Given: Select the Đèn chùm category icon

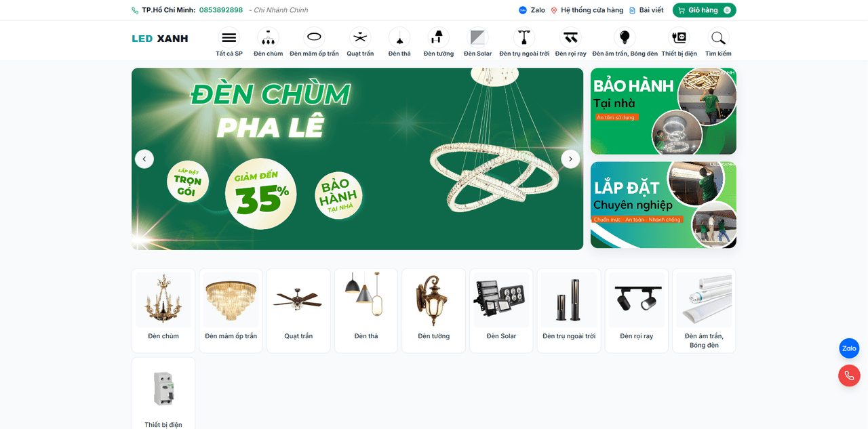Looking at the screenshot, I should tap(268, 38).
